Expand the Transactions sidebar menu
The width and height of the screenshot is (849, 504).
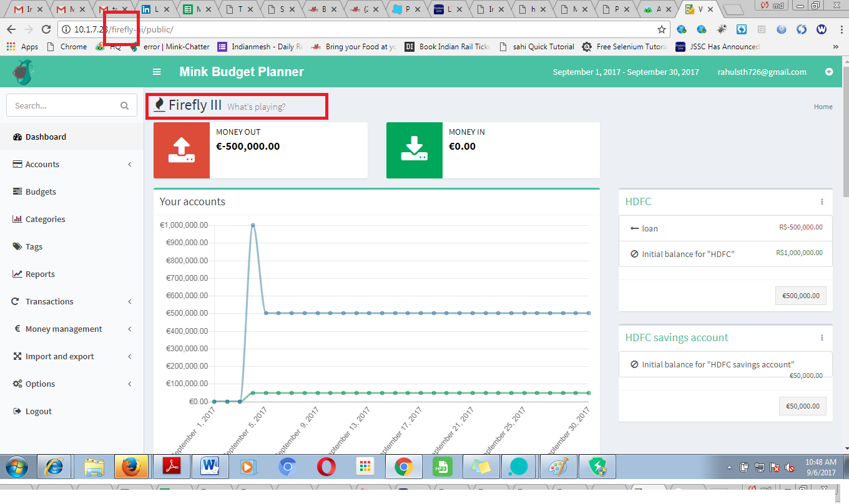pos(72,301)
